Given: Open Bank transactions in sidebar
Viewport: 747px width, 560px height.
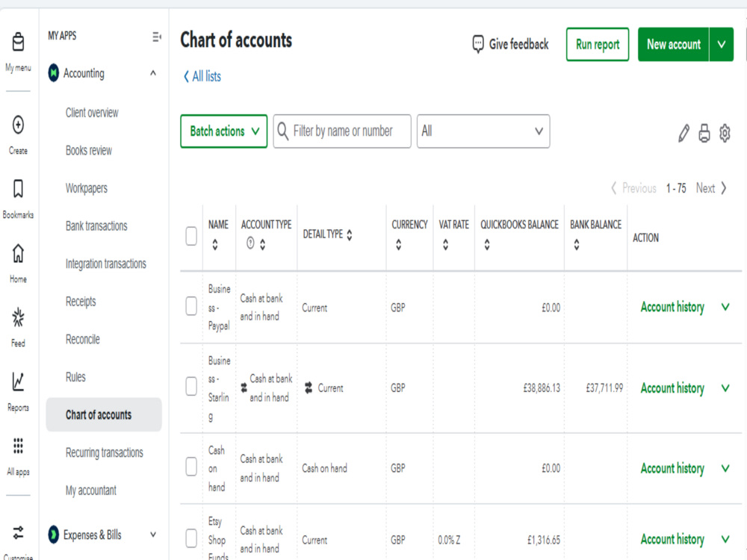Looking at the screenshot, I should 96,225.
